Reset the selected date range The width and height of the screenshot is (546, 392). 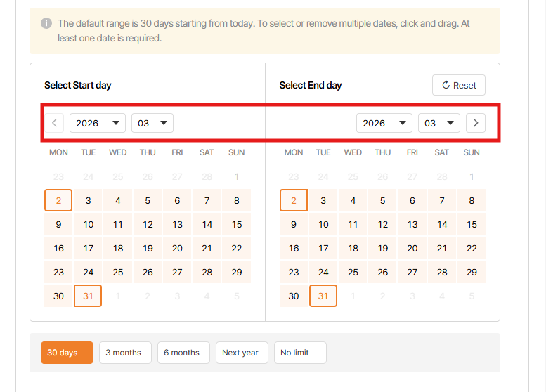458,85
